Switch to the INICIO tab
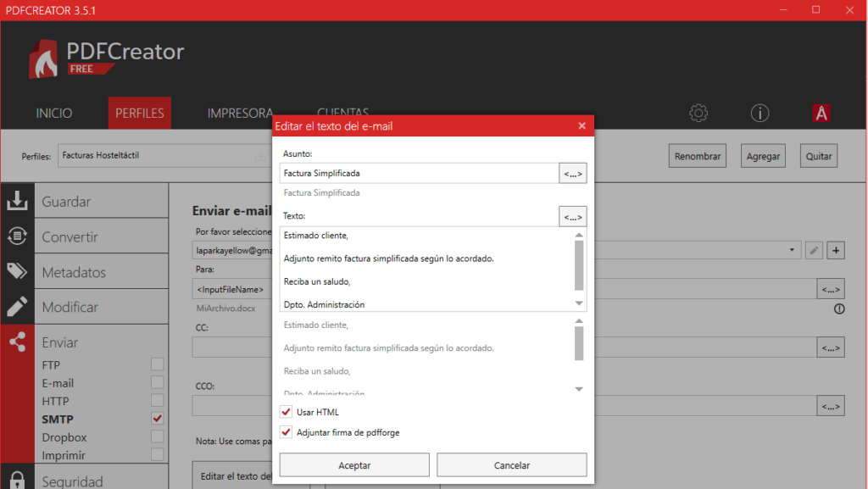This screenshot has width=868, height=489. pos(54,113)
